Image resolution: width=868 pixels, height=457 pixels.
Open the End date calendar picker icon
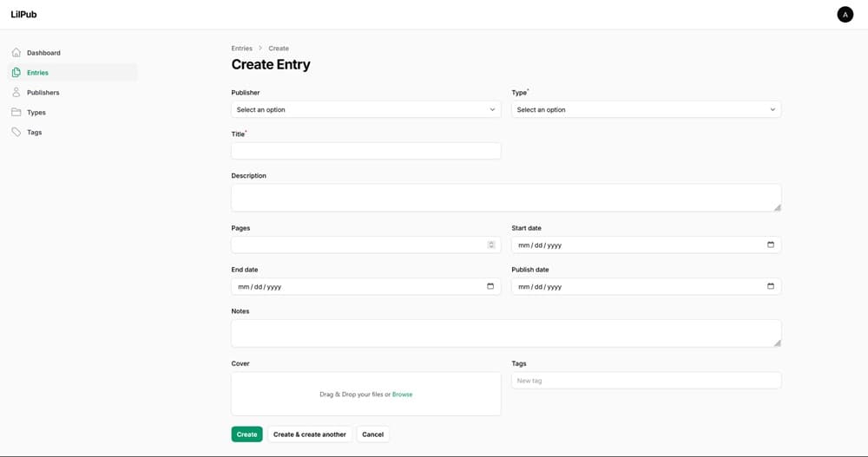pos(490,286)
